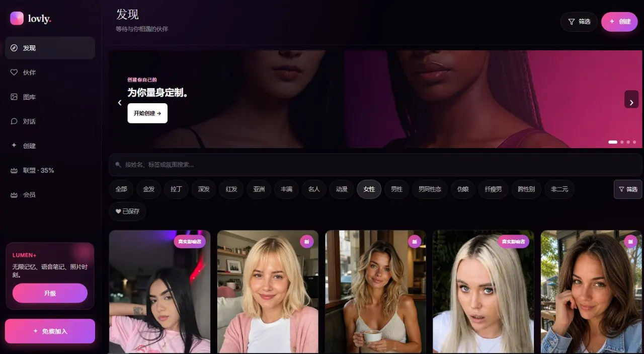Click 新 badge on blonde bob card
The image size is (644, 354).
[x=307, y=242]
